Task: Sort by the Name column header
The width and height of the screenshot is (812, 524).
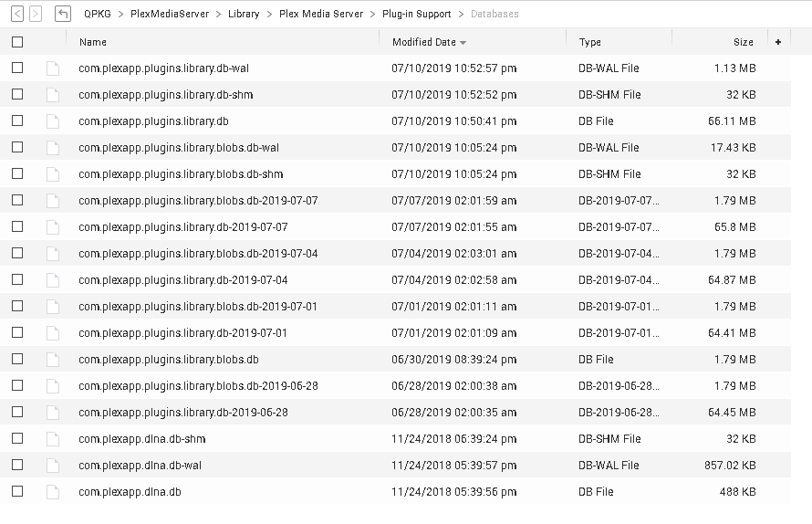Action: (93, 42)
